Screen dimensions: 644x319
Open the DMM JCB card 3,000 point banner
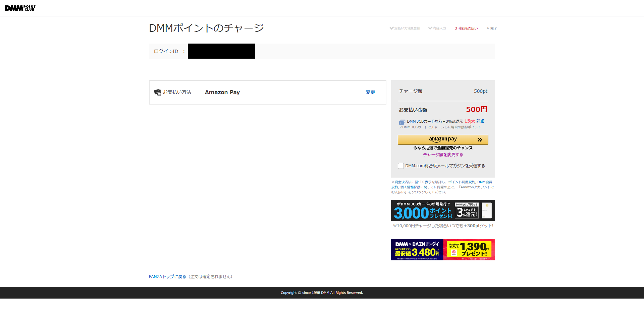443,210
